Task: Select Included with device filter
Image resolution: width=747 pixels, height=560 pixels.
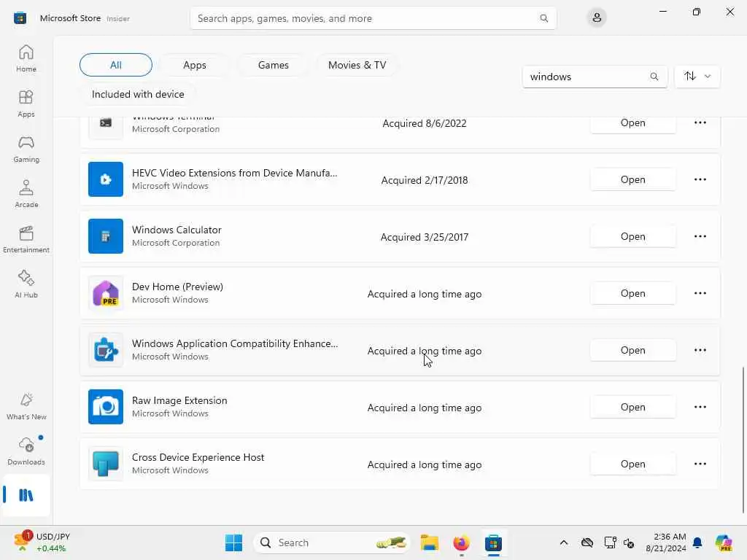Action: tap(138, 94)
